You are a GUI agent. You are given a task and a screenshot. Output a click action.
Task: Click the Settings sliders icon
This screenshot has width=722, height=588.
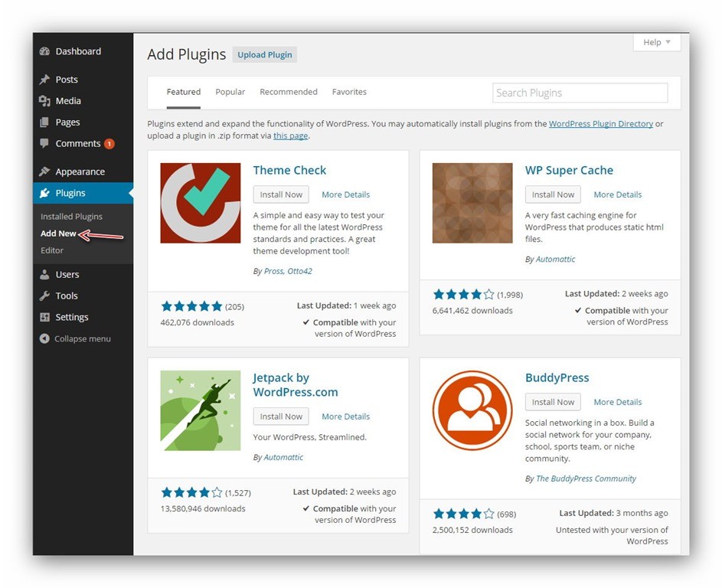45,317
